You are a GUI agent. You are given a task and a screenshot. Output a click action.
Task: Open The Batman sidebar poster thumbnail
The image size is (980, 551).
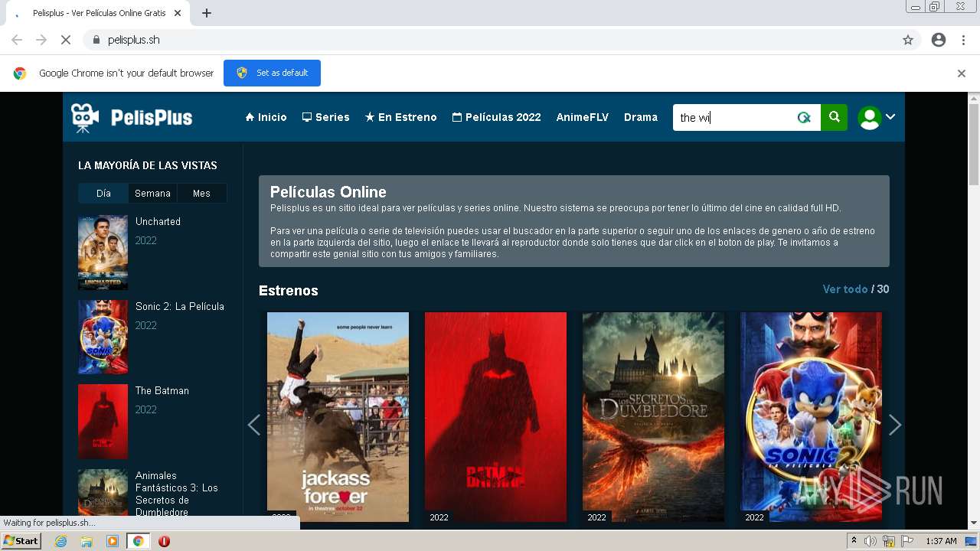pyautogui.click(x=103, y=422)
